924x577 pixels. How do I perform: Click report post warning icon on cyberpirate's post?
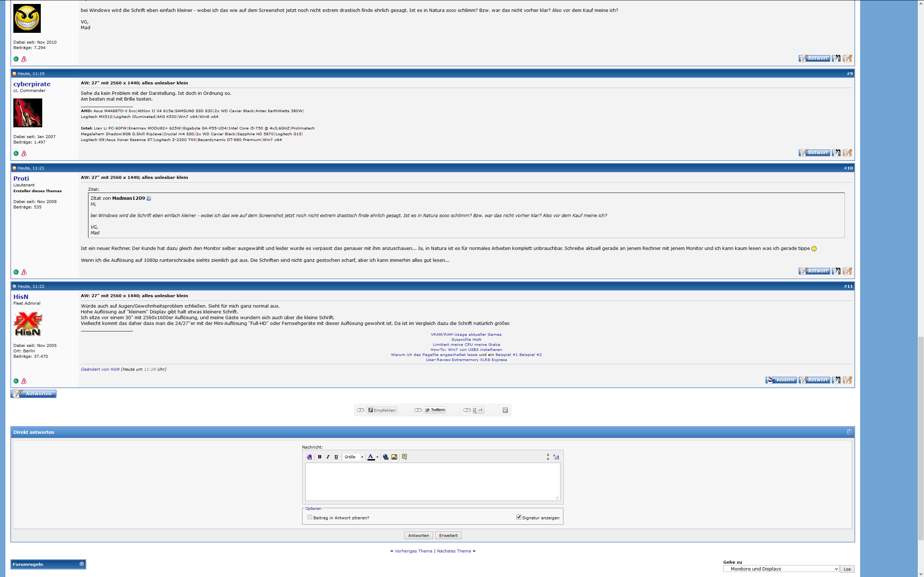point(24,153)
